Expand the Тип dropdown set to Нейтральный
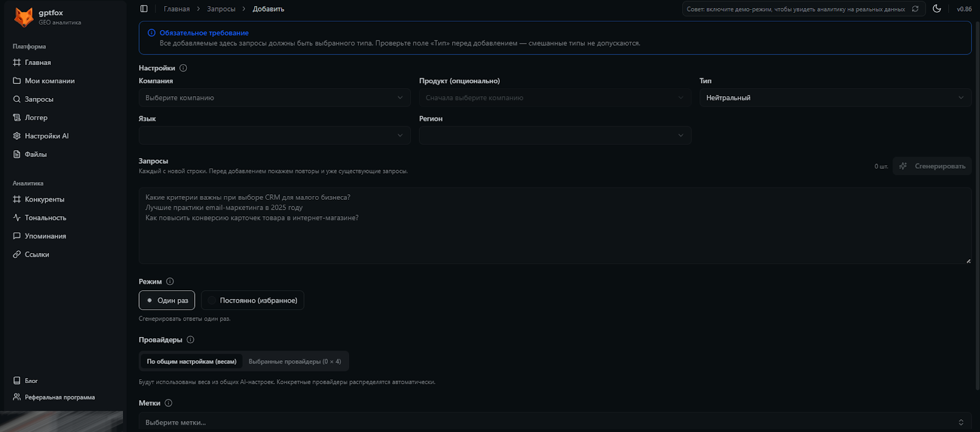This screenshot has height=432, width=980. click(x=835, y=98)
